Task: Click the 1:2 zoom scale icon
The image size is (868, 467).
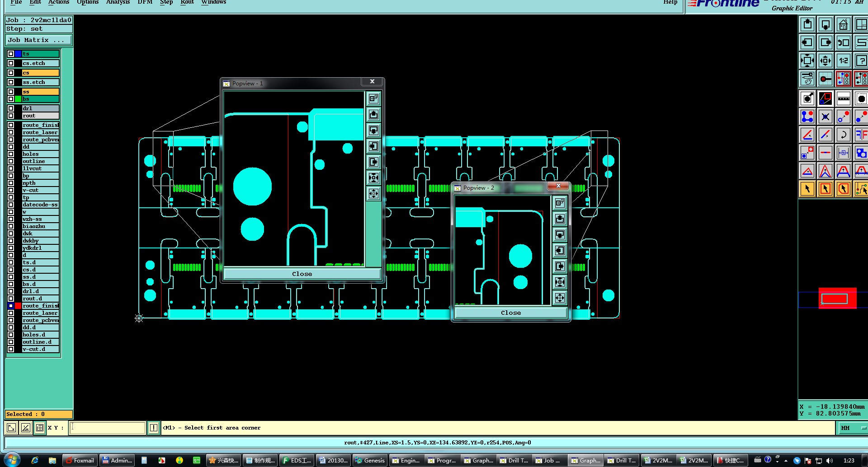Action: (x=843, y=61)
